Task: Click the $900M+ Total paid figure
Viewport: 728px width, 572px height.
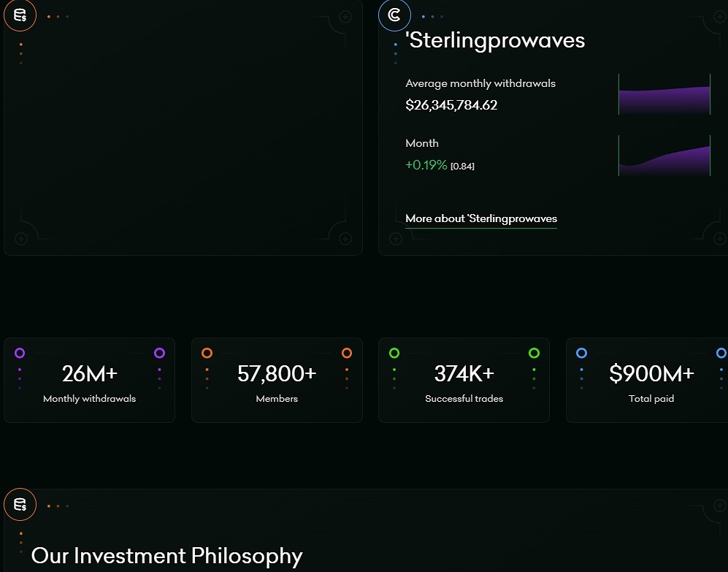Action: [x=651, y=374]
